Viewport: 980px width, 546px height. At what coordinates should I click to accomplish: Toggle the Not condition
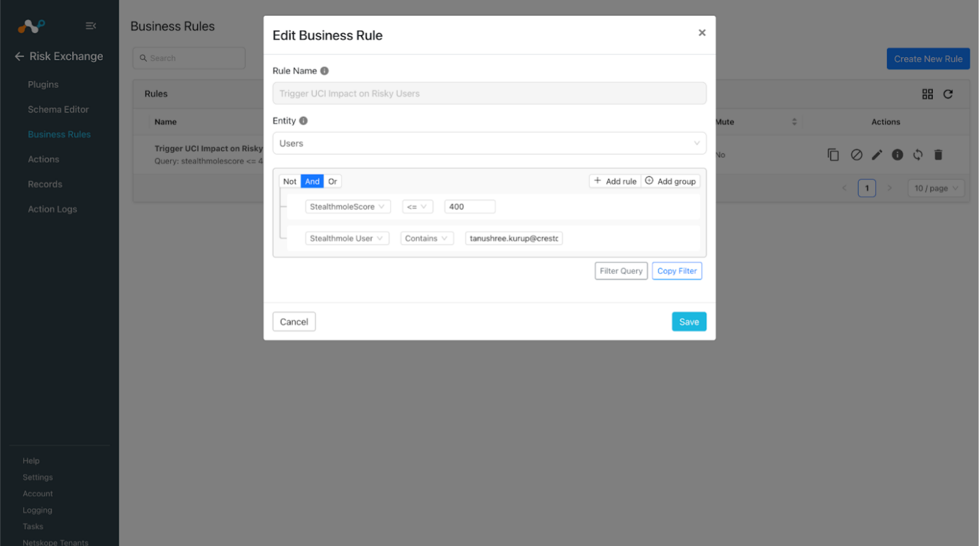pyautogui.click(x=289, y=182)
